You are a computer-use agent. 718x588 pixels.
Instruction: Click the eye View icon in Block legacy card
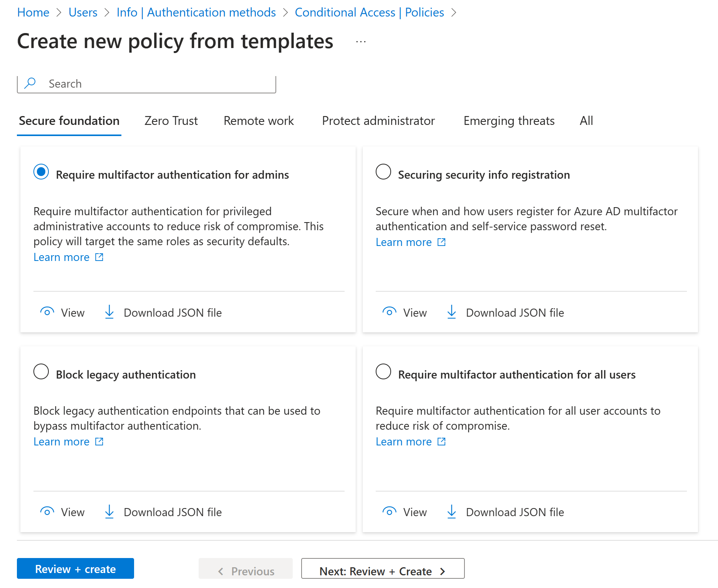click(x=47, y=512)
